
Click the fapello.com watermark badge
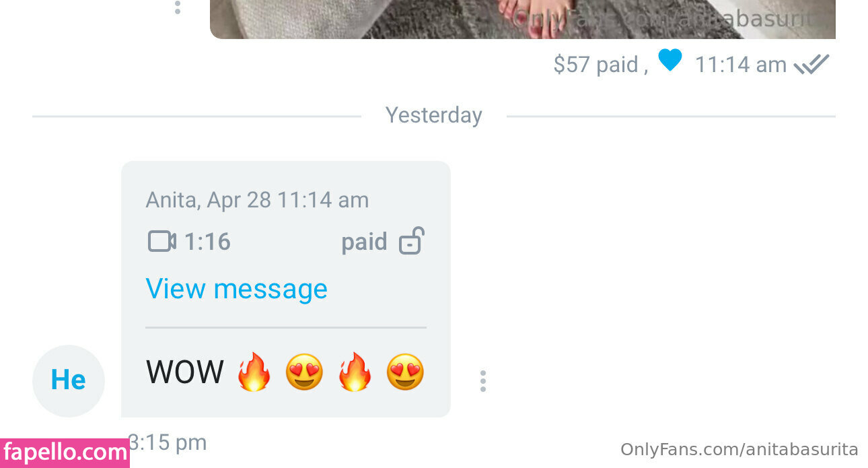click(x=65, y=453)
